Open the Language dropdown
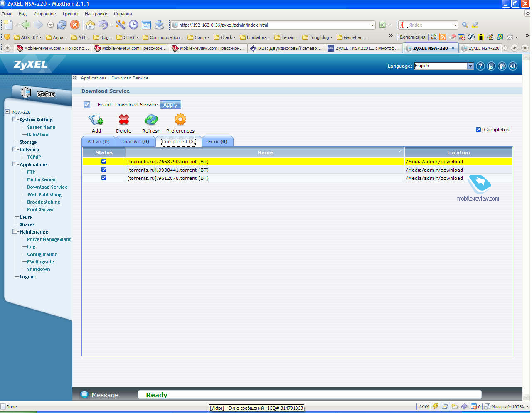Screen dimensions: 532x413 (470, 66)
